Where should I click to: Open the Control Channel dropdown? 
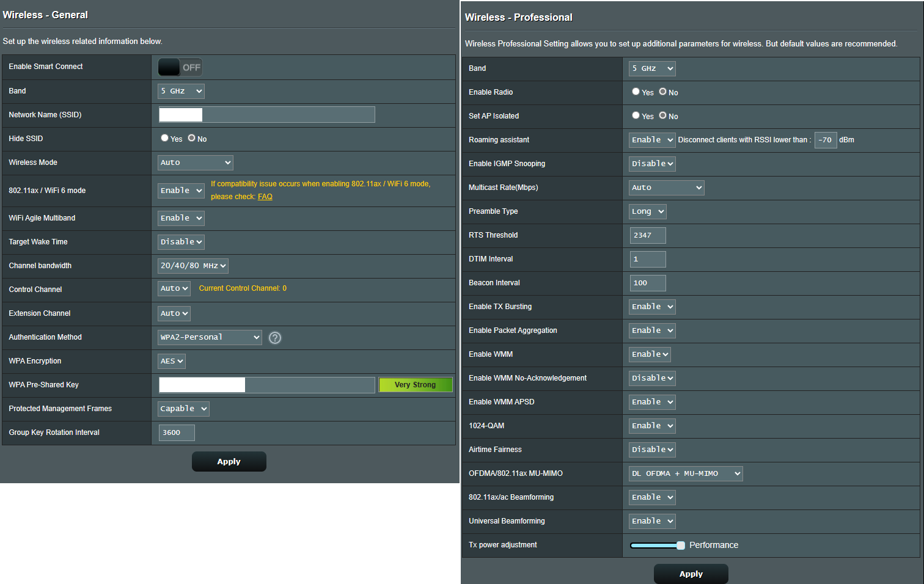click(174, 288)
